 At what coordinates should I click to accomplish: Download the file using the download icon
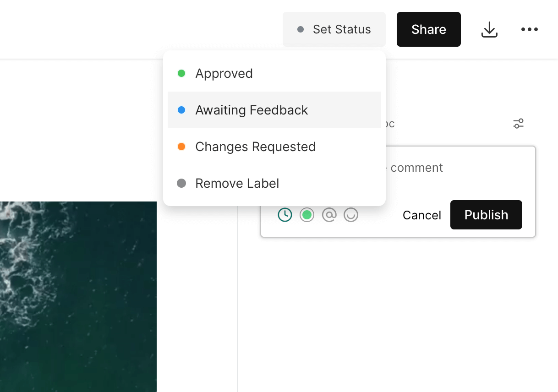point(489,30)
